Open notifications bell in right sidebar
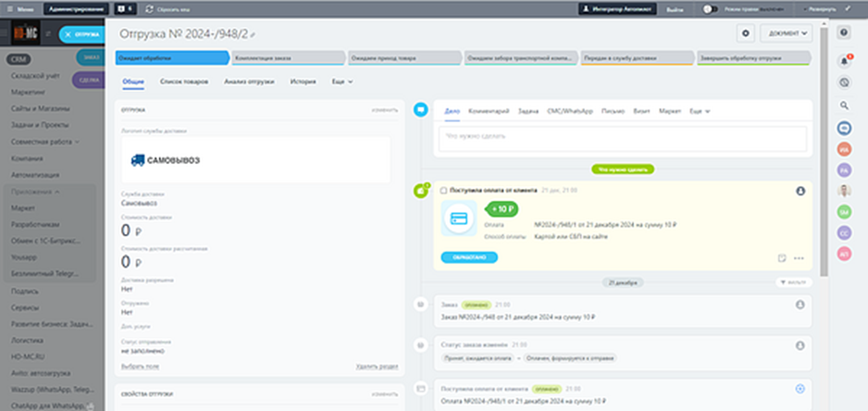 (x=844, y=61)
